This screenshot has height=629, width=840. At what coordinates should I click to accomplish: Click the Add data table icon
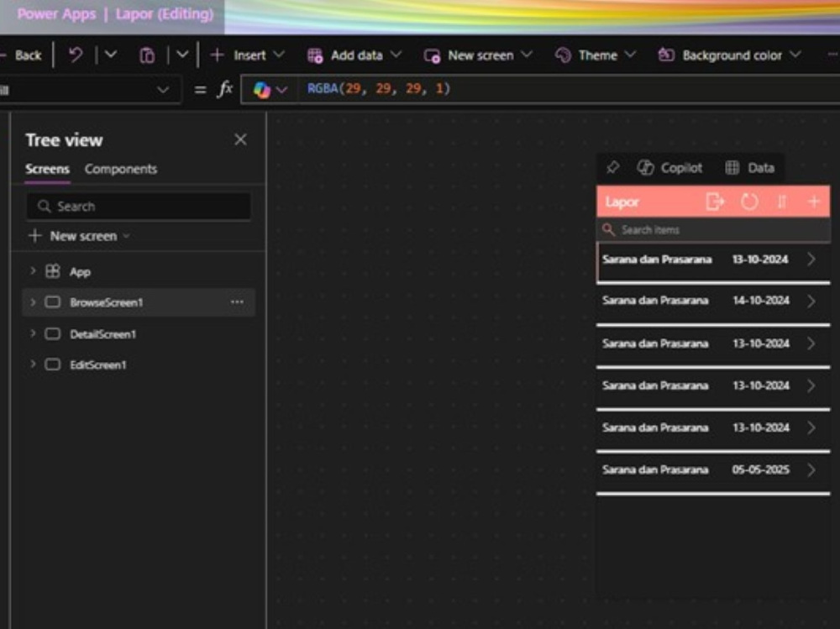tap(315, 55)
